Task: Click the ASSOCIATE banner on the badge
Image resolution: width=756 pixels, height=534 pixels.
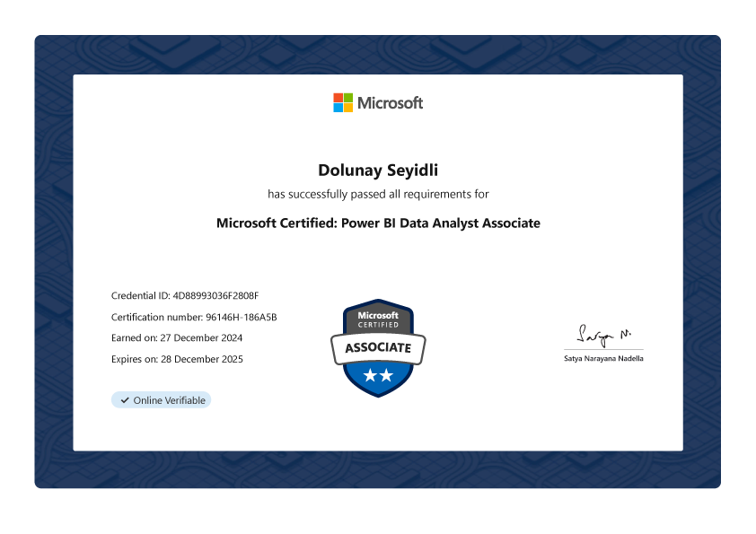Action: point(378,347)
